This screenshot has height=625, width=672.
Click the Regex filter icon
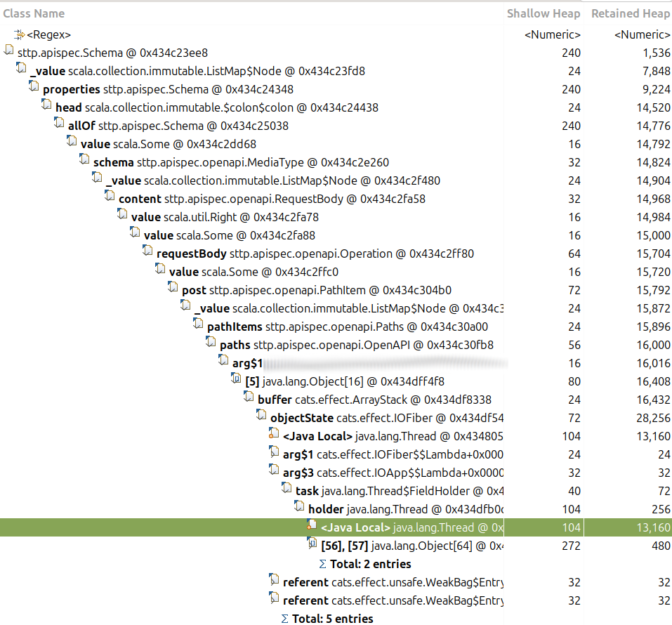pyautogui.click(x=19, y=34)
